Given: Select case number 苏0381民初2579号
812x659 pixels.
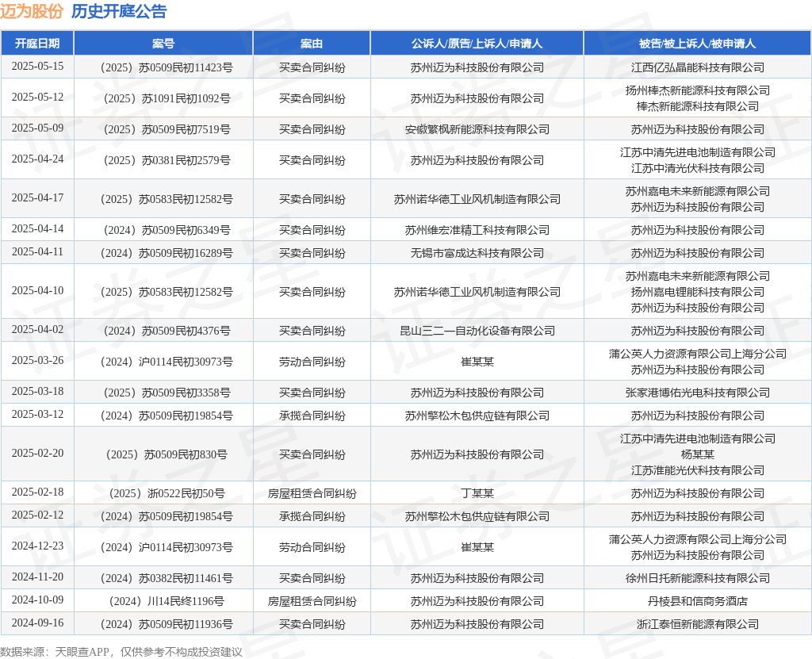Looking at the screenshot, I should pos(186,161).
